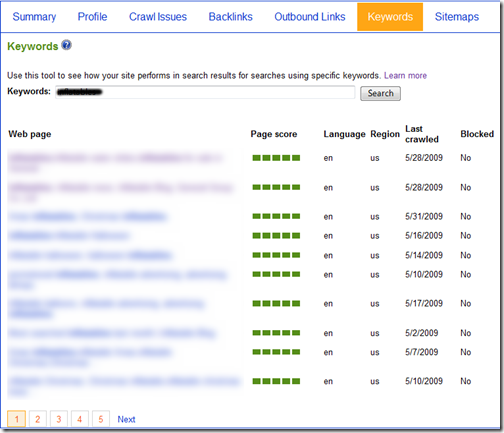Viewport: 504px width, 433px height.
Task: Click the 5/14/2009 last crawled date
Action: (x=424, y=255)
